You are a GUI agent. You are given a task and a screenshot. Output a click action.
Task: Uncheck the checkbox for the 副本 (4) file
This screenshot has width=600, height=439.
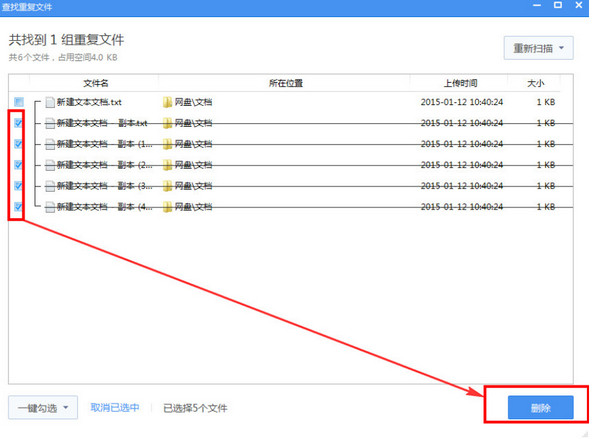pos(19,207)
